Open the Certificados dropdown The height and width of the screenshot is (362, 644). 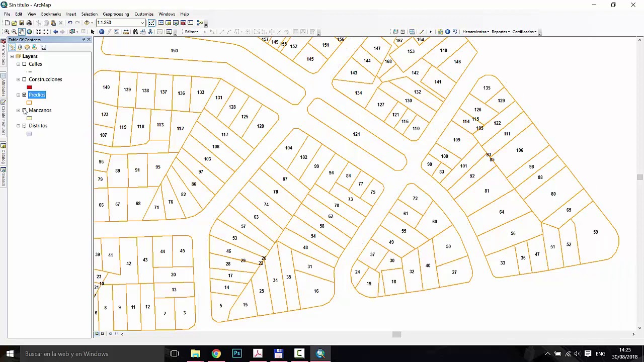524,32
